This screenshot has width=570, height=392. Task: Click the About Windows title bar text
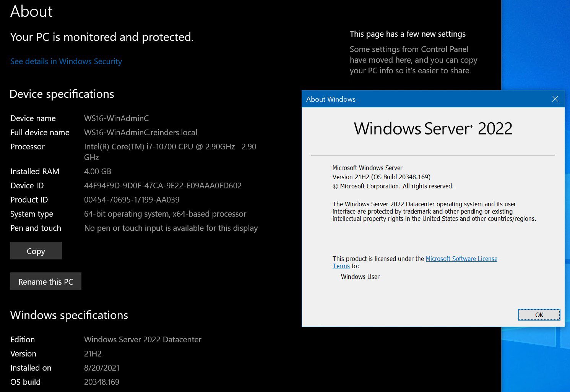coord(331,99)
